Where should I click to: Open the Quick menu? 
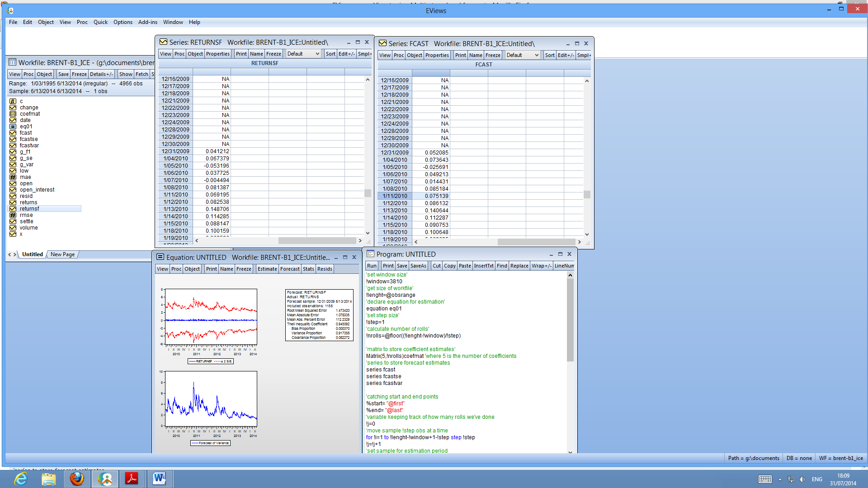(x=100, y=22)
